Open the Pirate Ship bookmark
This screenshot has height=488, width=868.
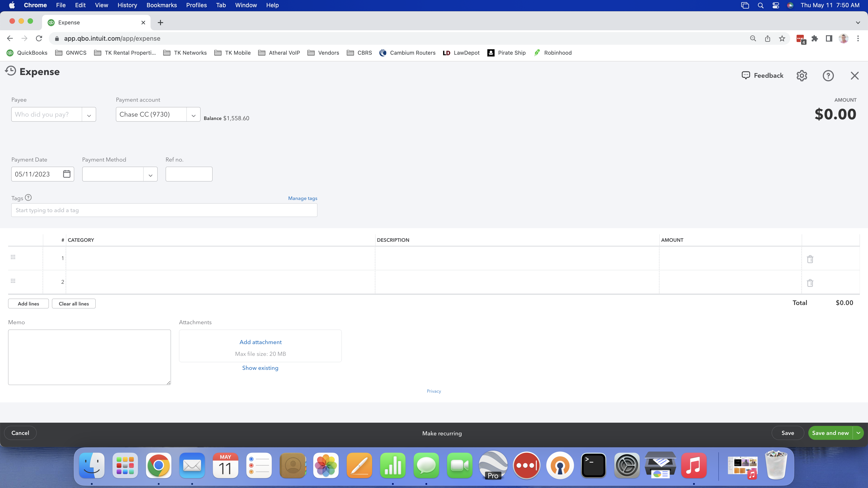click(512, 53)
